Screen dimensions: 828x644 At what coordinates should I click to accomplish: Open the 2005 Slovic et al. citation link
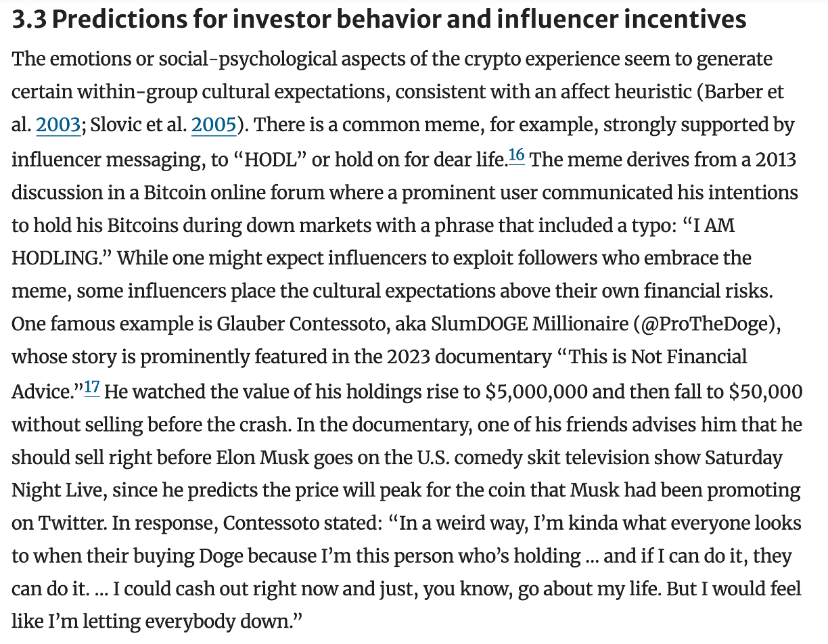(214, 125)
